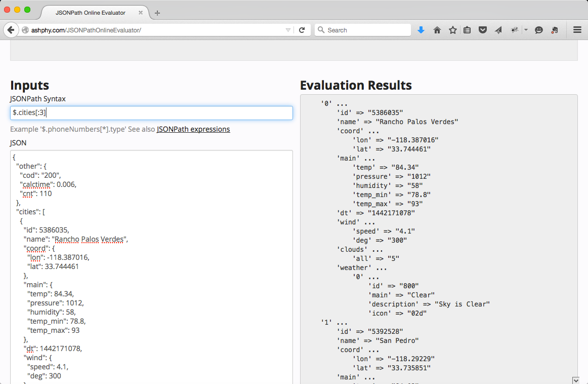This screenshot has height=384, width=588.
Task: Click the Home icon in the toolbar
Action: tap(437, 30)
